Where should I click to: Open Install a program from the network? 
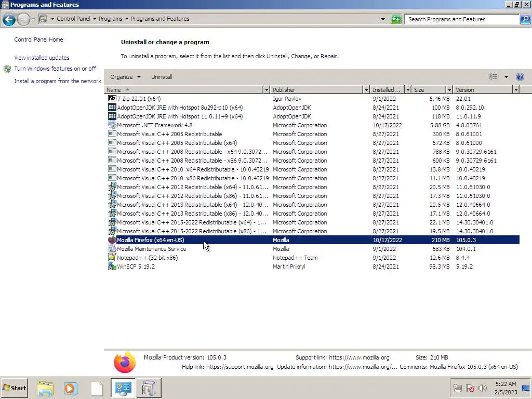[x=58, y=81]
